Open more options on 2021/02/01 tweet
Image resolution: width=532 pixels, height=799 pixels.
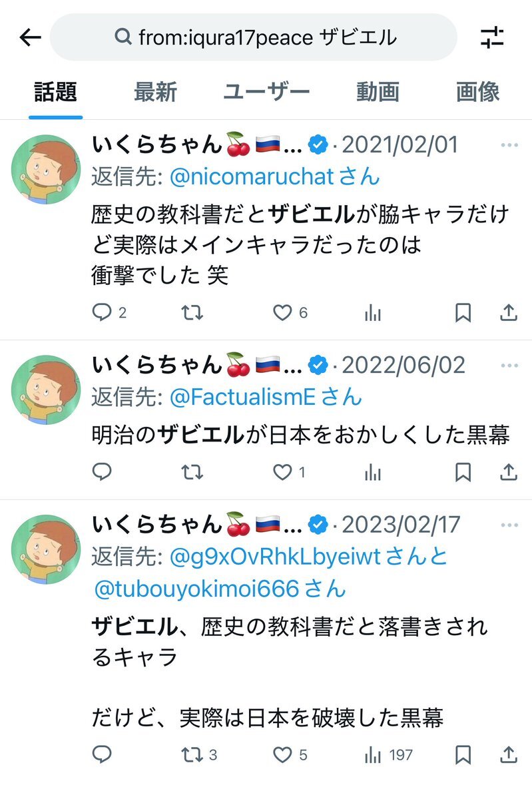(x=509, y=145)
